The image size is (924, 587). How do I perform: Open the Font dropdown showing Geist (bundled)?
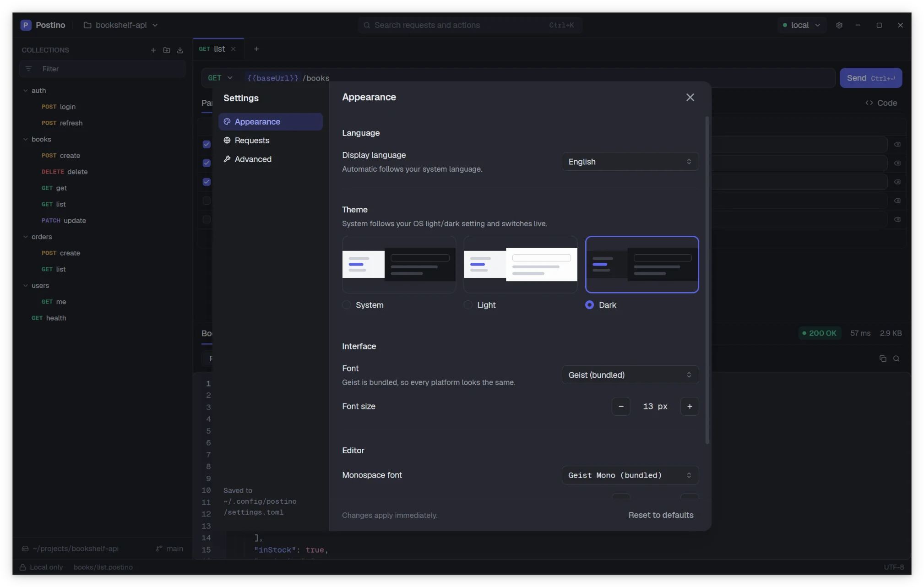pos(630,375)
